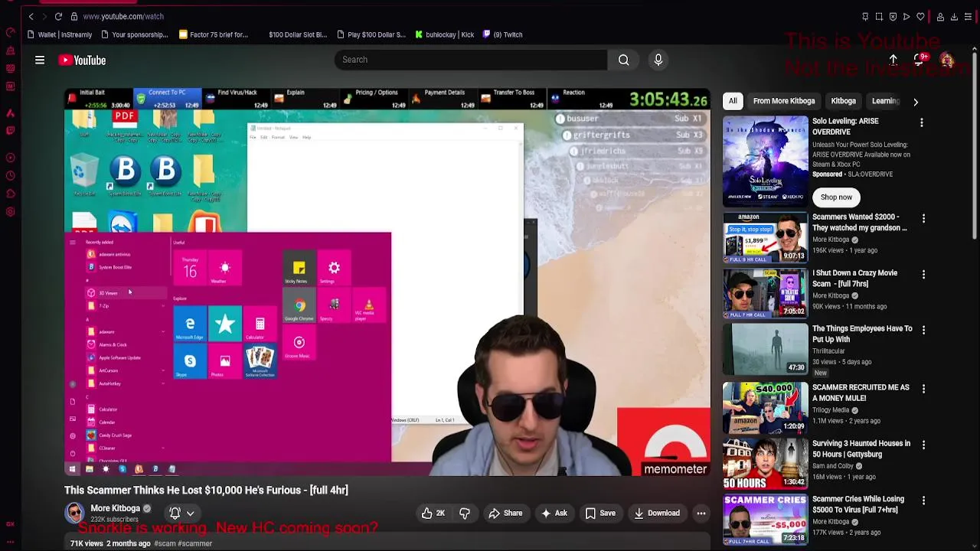Viewport: 980px width, 551px height.
Task: Show more category chips with arrow
Action: pos(916,101)
